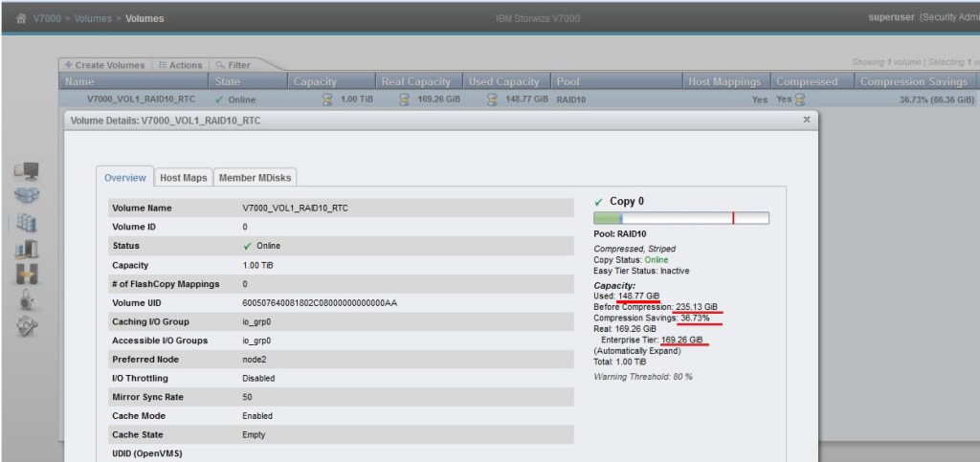
Task: Click the home icon in the breadcrumb
Action: 19,18
